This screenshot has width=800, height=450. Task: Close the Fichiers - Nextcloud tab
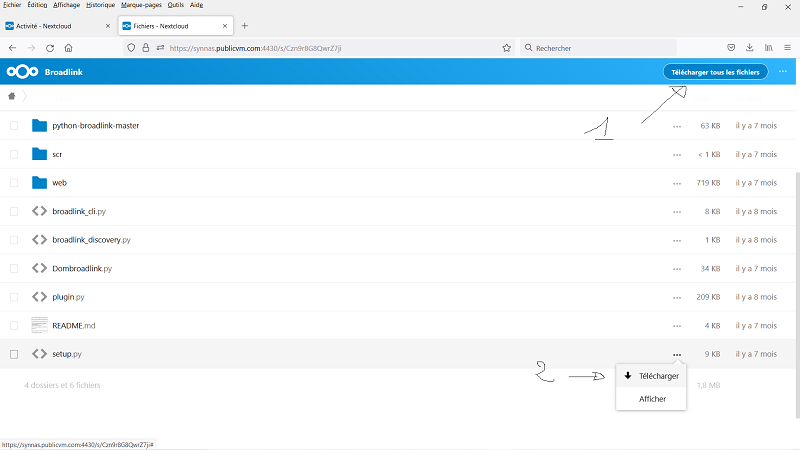click(x=225, y=26)
